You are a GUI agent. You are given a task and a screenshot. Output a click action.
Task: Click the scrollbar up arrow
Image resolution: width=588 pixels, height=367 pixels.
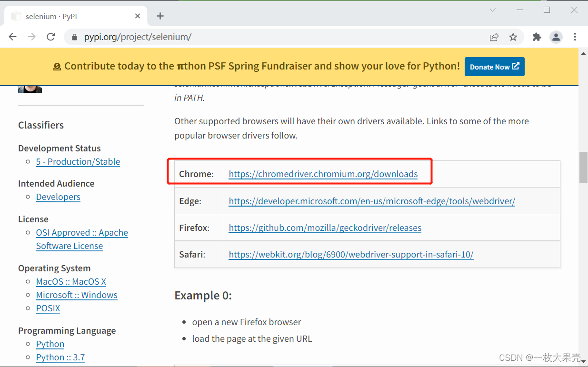pos(583,53)
